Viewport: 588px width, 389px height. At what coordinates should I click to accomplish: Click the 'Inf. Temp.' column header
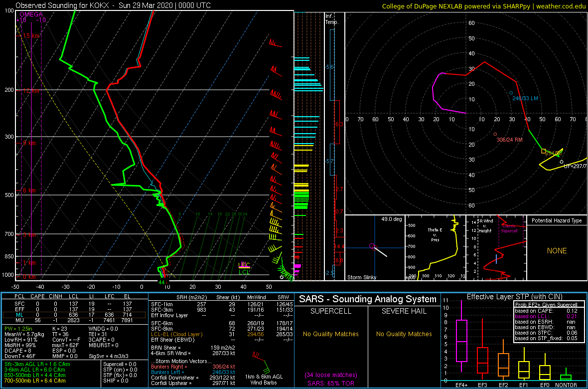(332, 19)
